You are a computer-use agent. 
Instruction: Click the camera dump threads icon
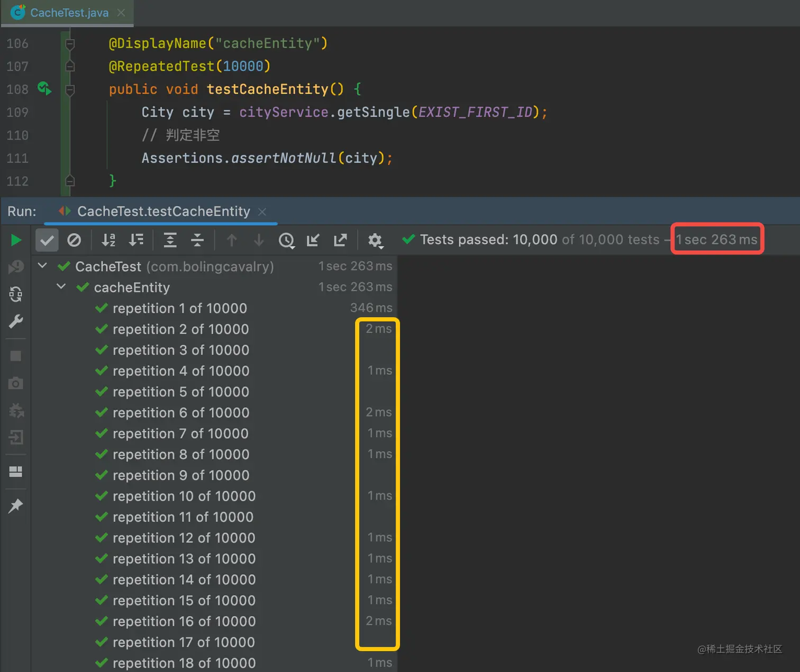16,383
